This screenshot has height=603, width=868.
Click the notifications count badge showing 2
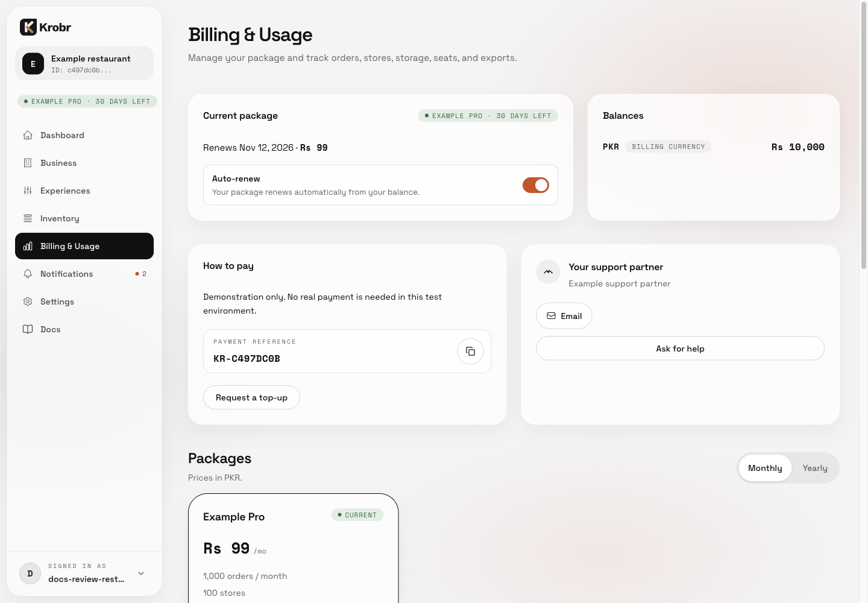(141, 274)
